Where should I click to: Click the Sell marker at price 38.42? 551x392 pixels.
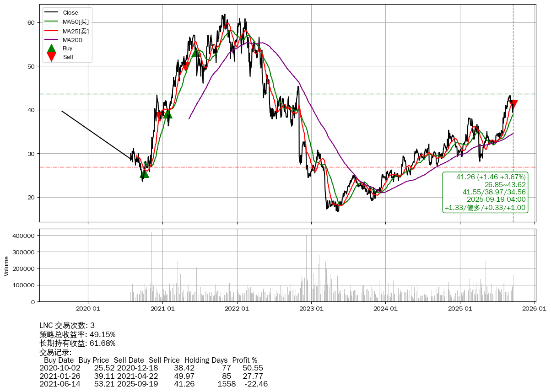[159, 117]
